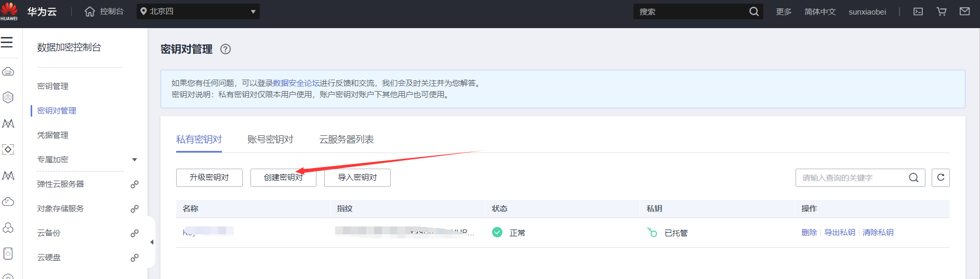Select 密钥对管理 in the sidebar
Viewport: 980px width, 279px height.
point(57,111)
